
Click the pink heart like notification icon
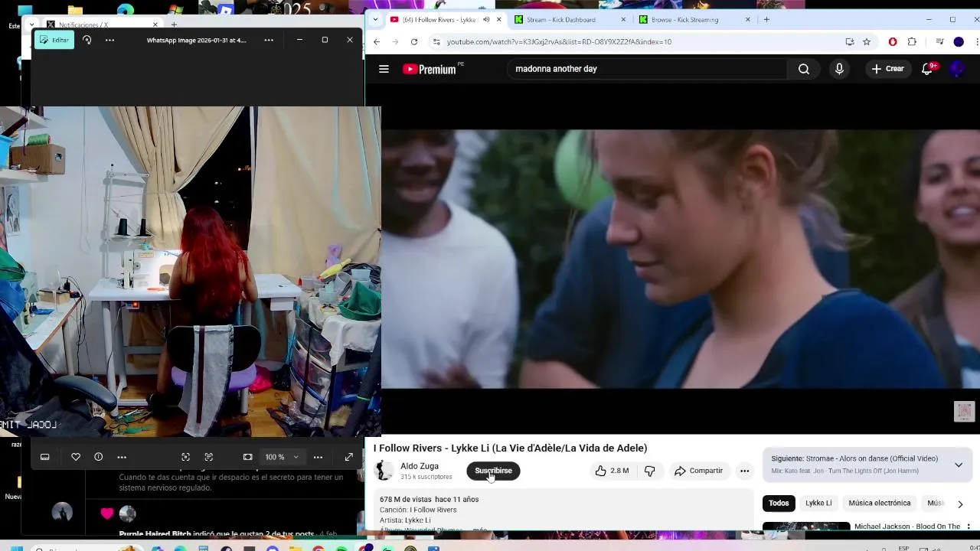point(107,514)
